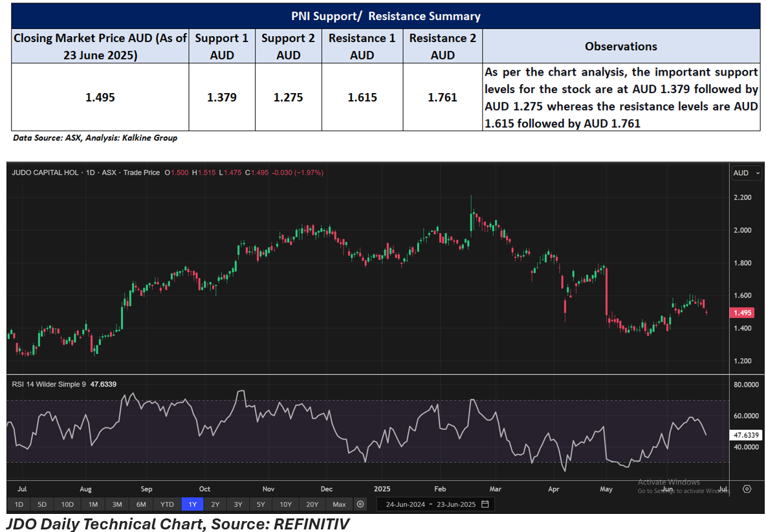This screenshot has width=766, height=532.
Task: Click the 47.6339 RSI value tag on the axis
Action: coord(745,435)
